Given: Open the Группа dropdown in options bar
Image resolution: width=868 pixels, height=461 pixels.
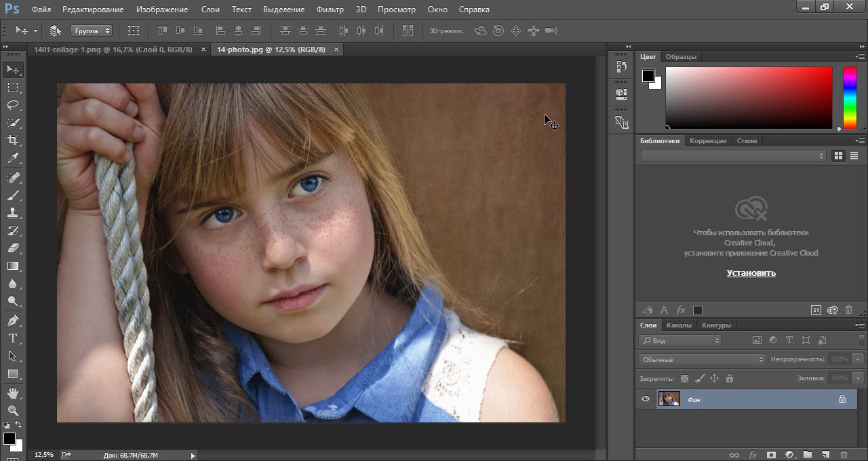Looking at the screenshot, I should (91, 31).
